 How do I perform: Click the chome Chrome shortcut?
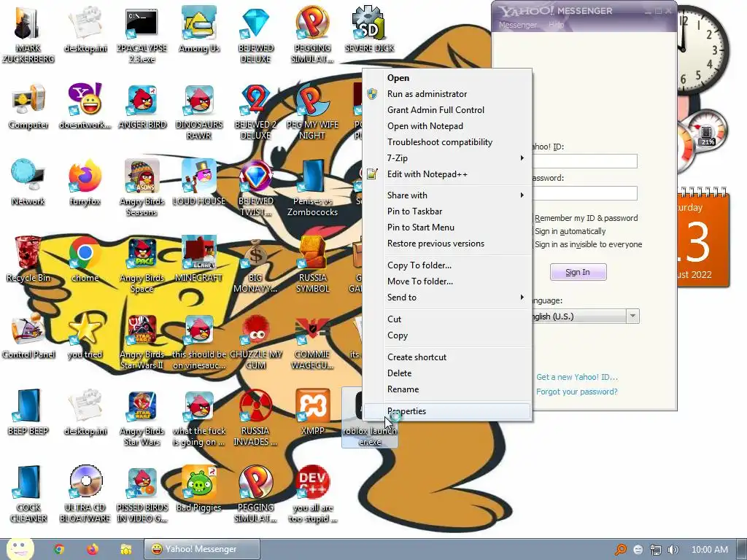(85, 254)
